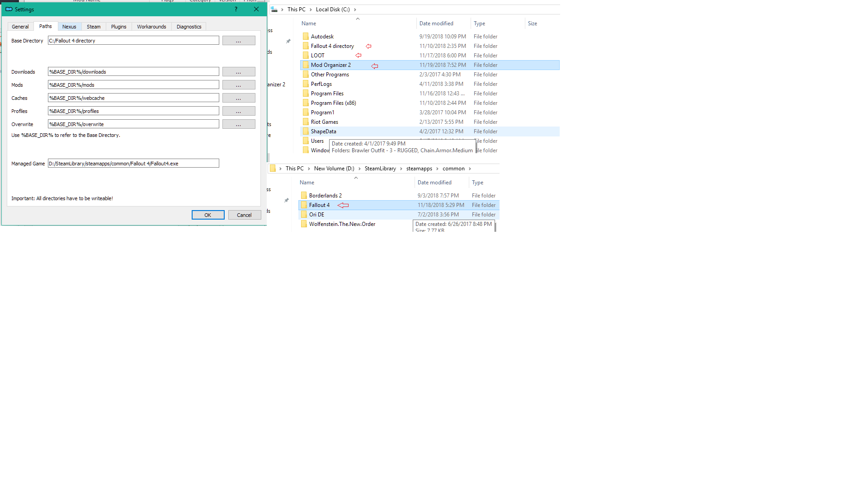Screen dimensions: 868x488
Task: Select the Fallout 4 folder icon in D: drive
Action: [304, 205]
